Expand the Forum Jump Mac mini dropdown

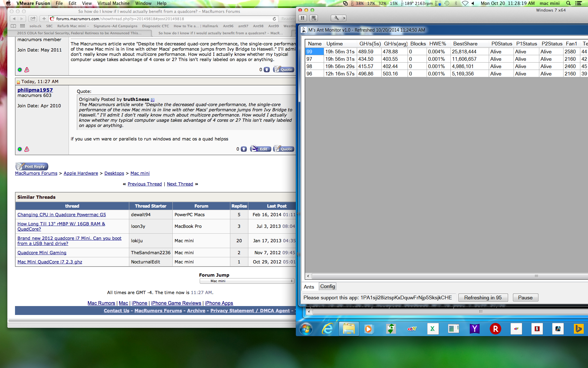tap(247, 281)
